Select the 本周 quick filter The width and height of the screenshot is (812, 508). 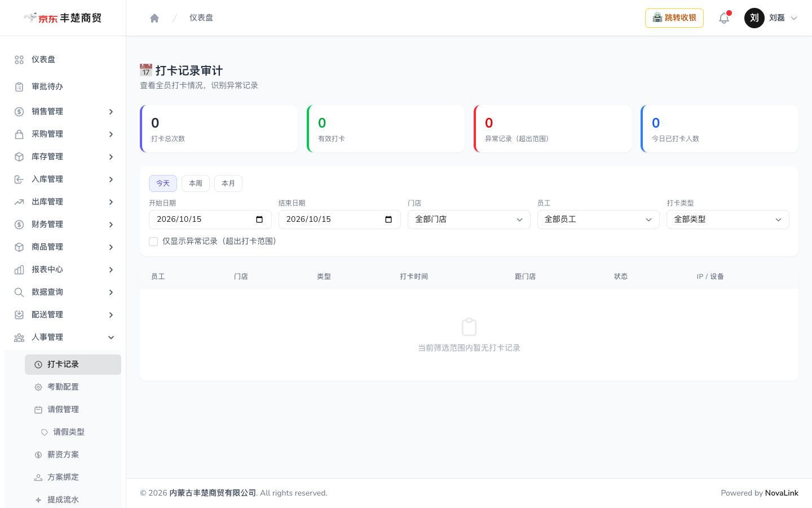196,183
